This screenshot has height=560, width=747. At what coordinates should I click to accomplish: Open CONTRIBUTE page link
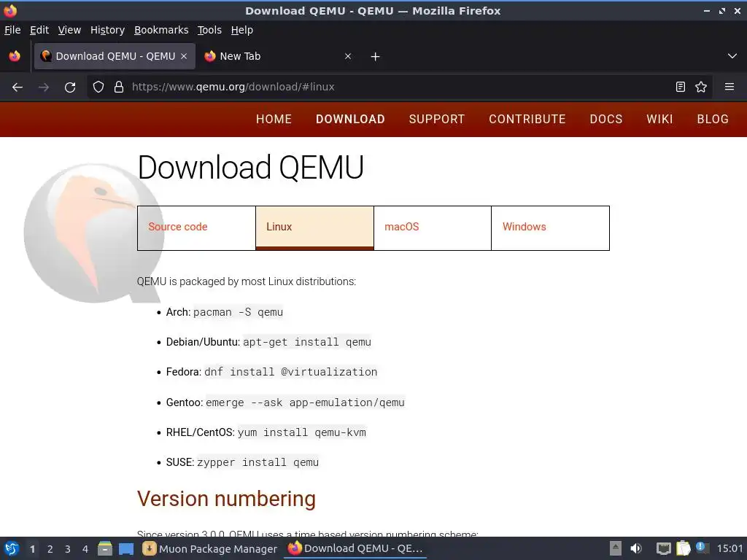(x=527, y=119)
